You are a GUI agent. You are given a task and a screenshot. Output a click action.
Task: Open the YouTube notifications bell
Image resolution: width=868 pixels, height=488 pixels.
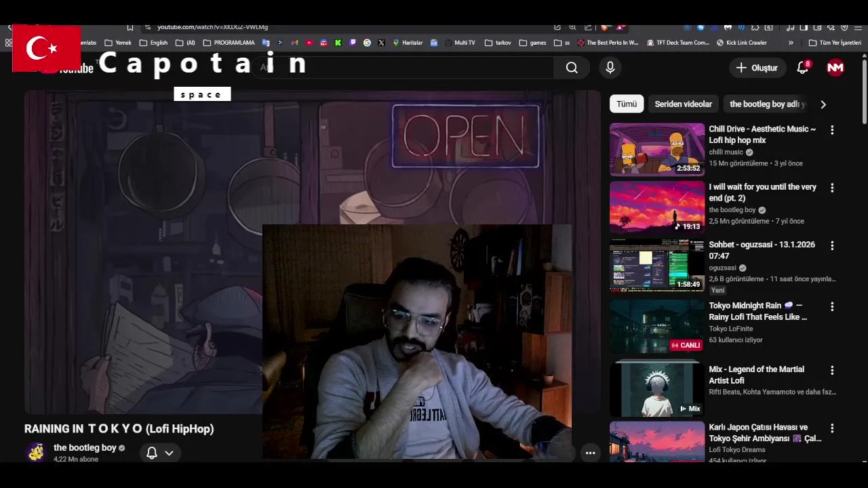tap(803, 68)
